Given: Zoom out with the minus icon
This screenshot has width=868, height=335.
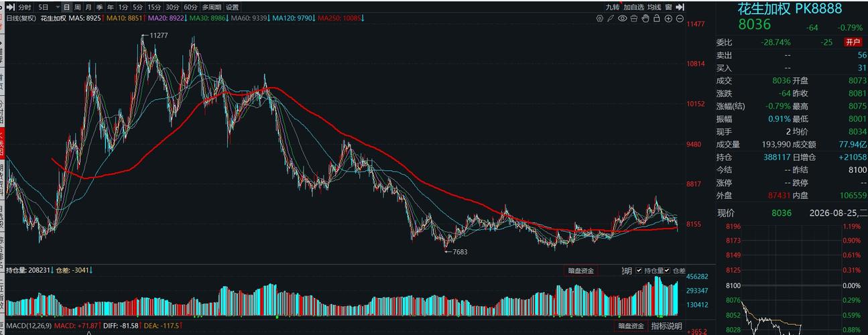Looking at the screenshot, I should point(680,19).
